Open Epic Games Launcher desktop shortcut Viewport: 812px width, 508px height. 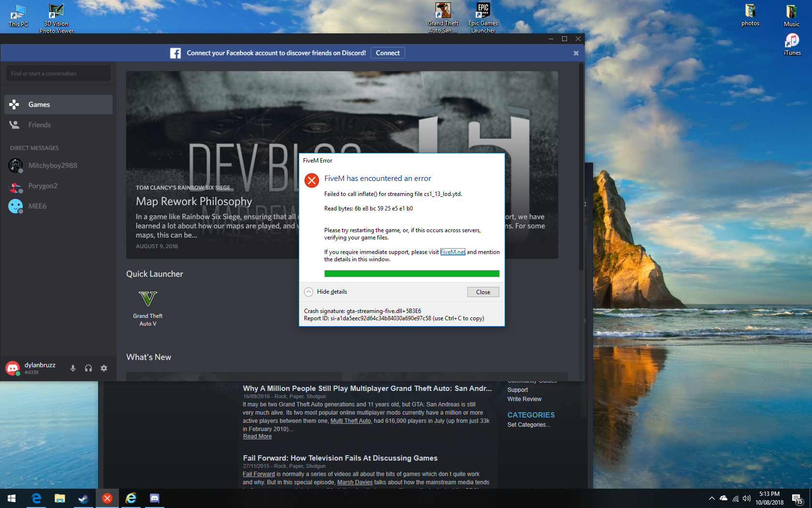click(x=483, y=18)
